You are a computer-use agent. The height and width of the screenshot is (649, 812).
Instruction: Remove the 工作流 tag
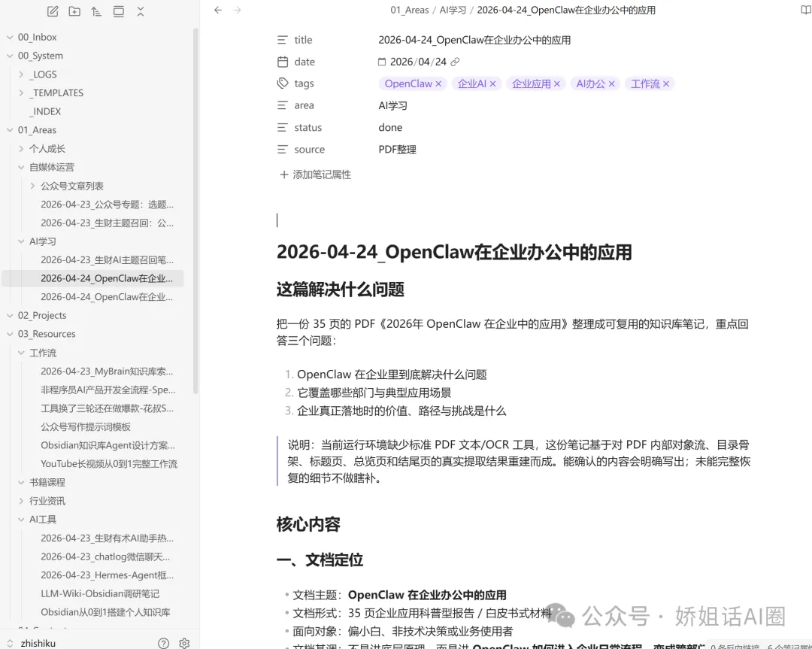[x=666, y=84]
